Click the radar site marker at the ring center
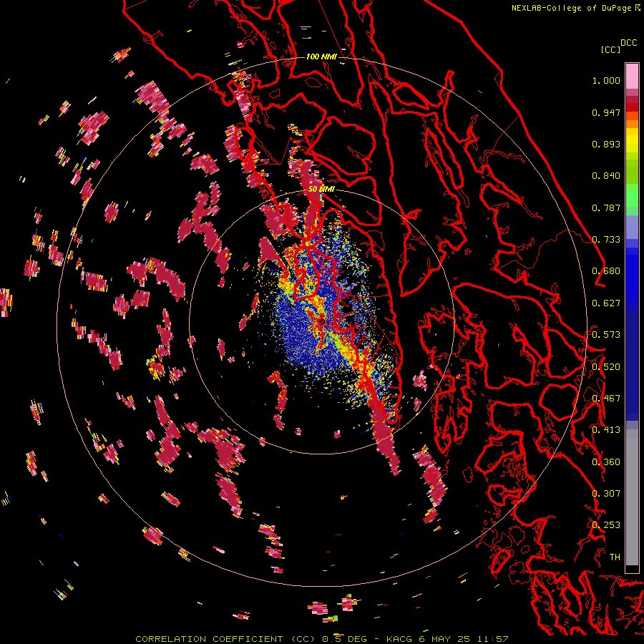The height and width of the screenshot is (644, 644). point(321,321)
